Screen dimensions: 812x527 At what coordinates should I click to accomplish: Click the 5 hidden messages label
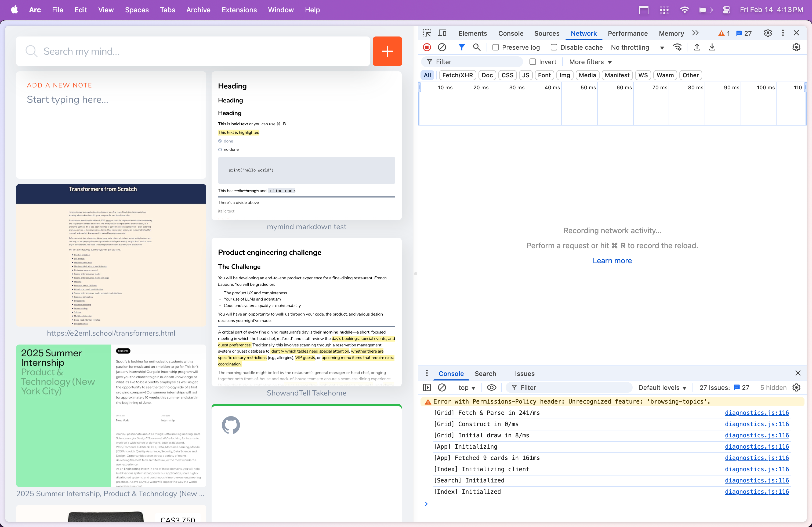(x=773, y=387)
